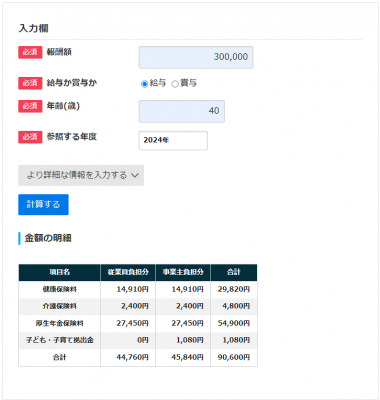Click the 合計 column header

point(234,272)
